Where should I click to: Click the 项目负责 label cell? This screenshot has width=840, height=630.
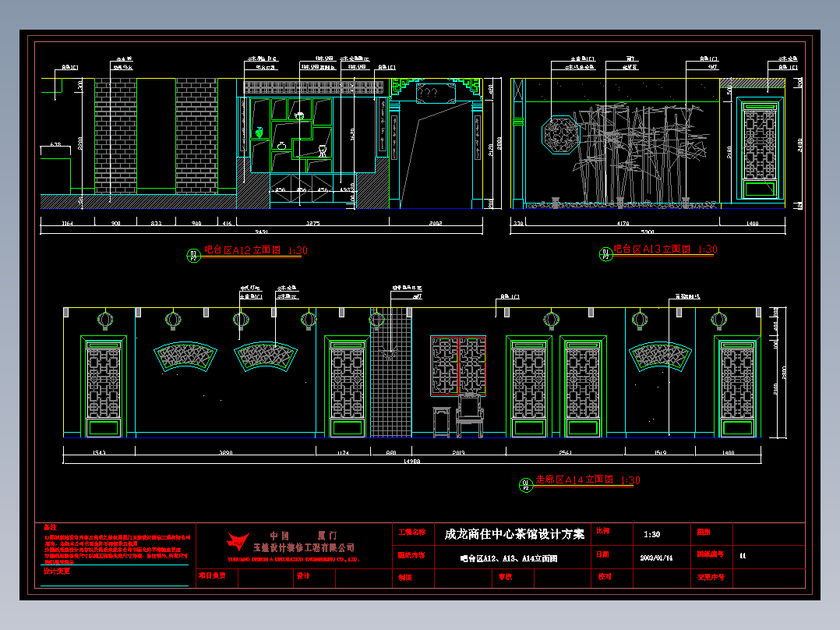pos(212,575)
